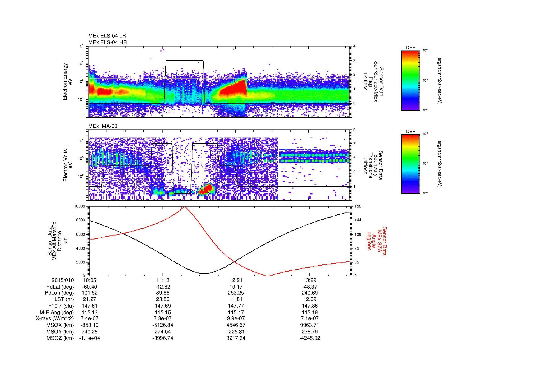Click the 'MEx ELS-04 LR' panel title
The image size is (555, 392).
click(107, 36)
